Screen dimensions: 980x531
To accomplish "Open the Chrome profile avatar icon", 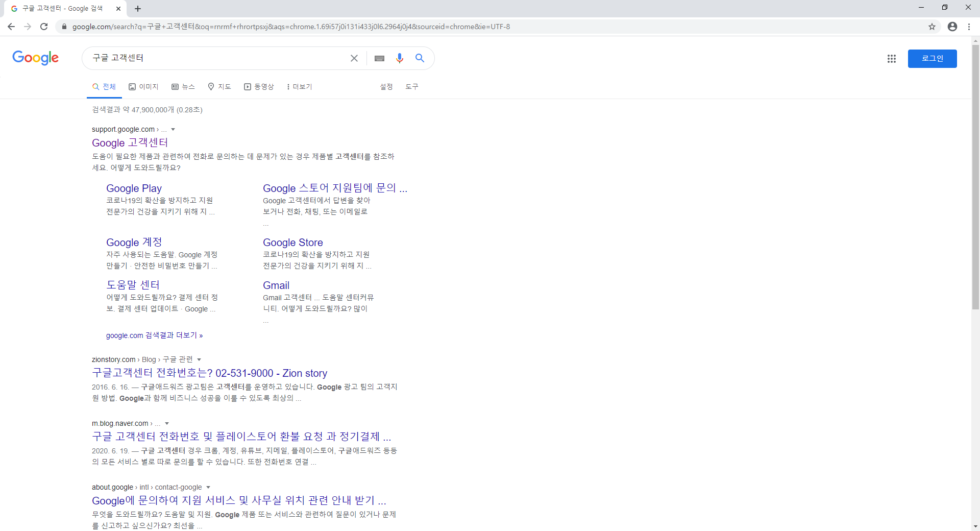I will coord(952,27).
